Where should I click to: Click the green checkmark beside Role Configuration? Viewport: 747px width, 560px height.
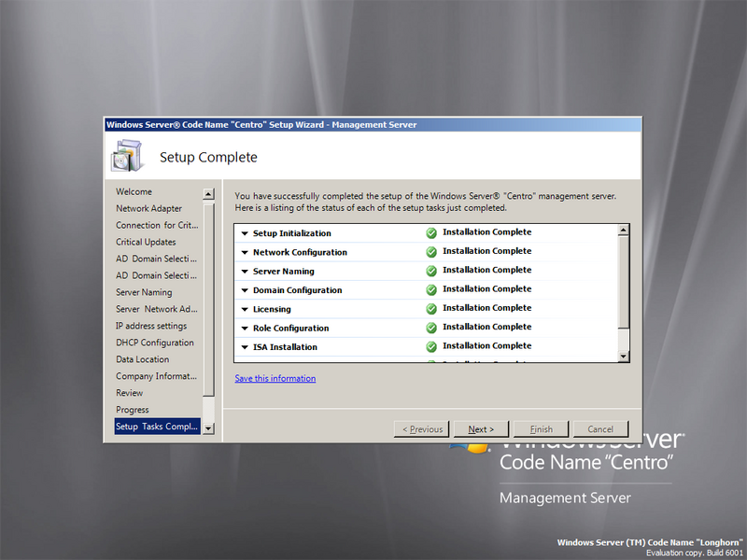click(x=430, y=328)
